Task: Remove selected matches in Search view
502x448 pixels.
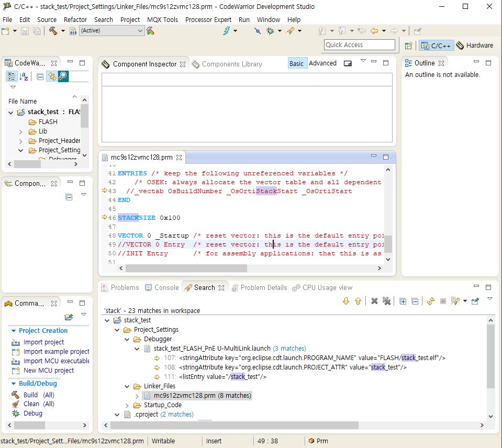Action: point(374,301)
